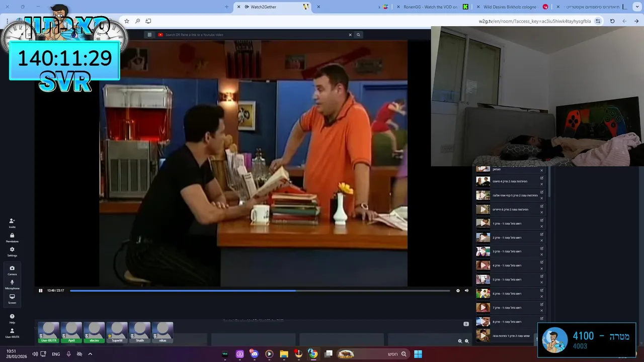Select user avatar SuperM
Viewport: 644px width, 362px height.
tap(117, 332)
